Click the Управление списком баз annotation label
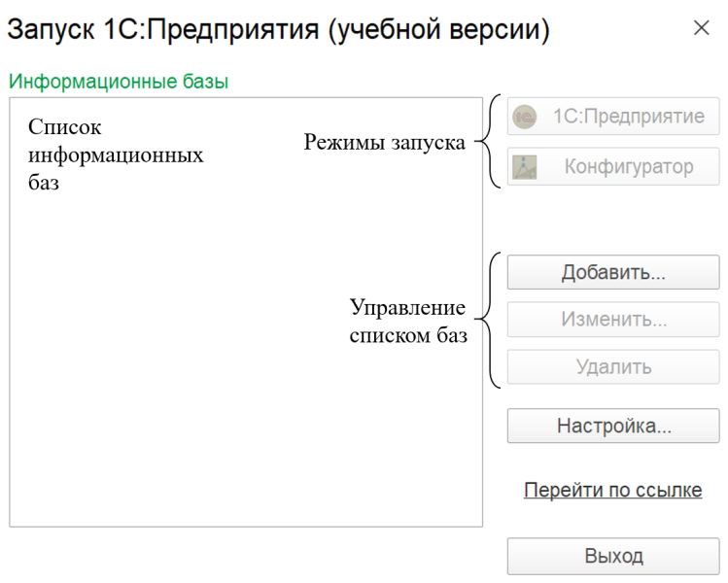The image size is (728, 583). point(408,323)
